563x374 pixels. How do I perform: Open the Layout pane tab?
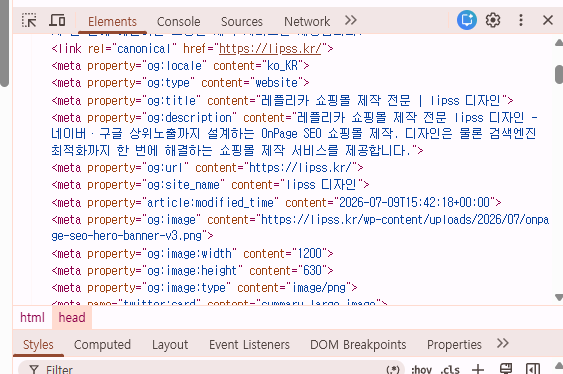(x=170, y=345)
